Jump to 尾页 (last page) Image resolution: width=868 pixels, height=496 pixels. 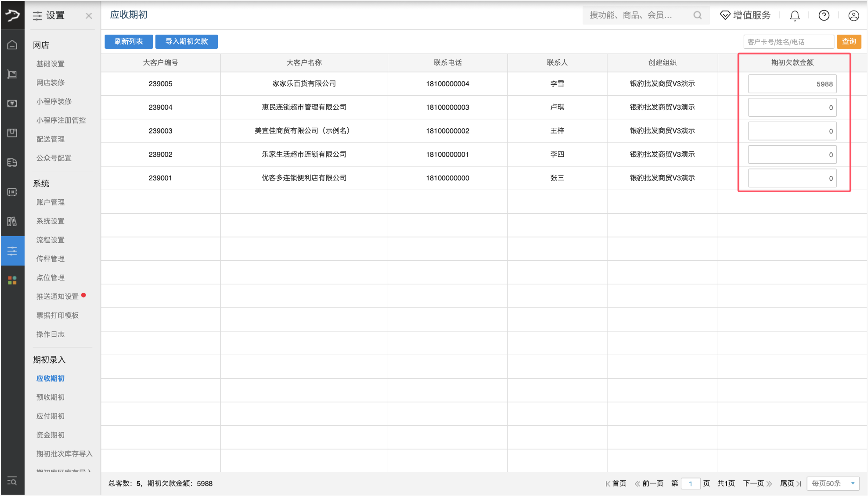(787, 483)
